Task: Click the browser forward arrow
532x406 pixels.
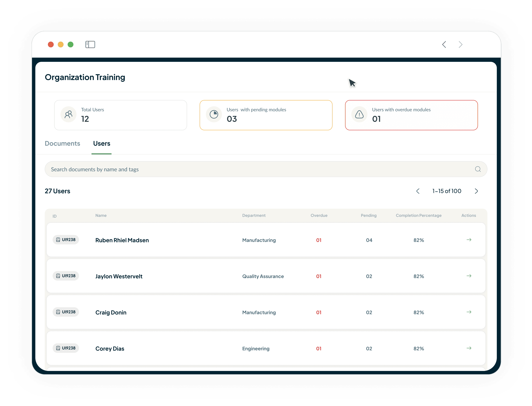Action: point(461,44)
